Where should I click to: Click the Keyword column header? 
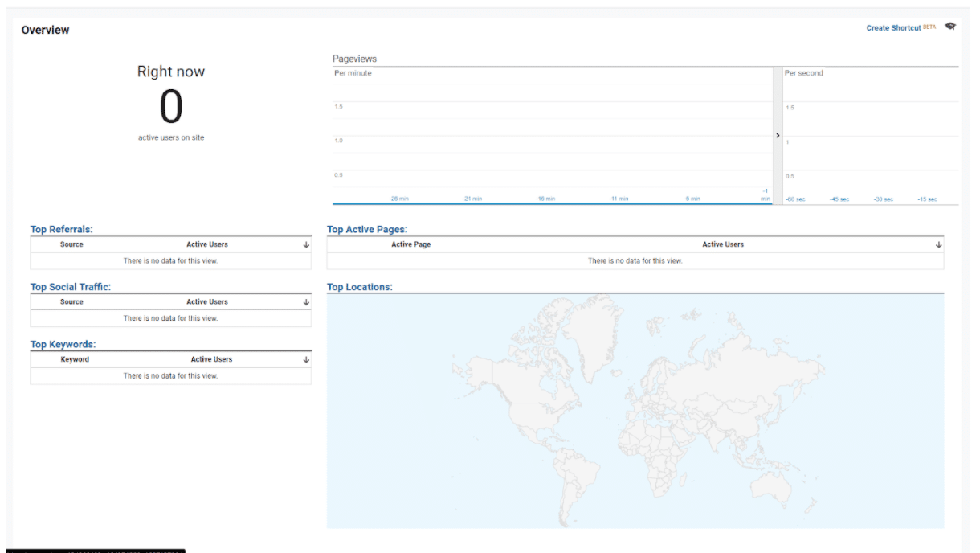75,359
